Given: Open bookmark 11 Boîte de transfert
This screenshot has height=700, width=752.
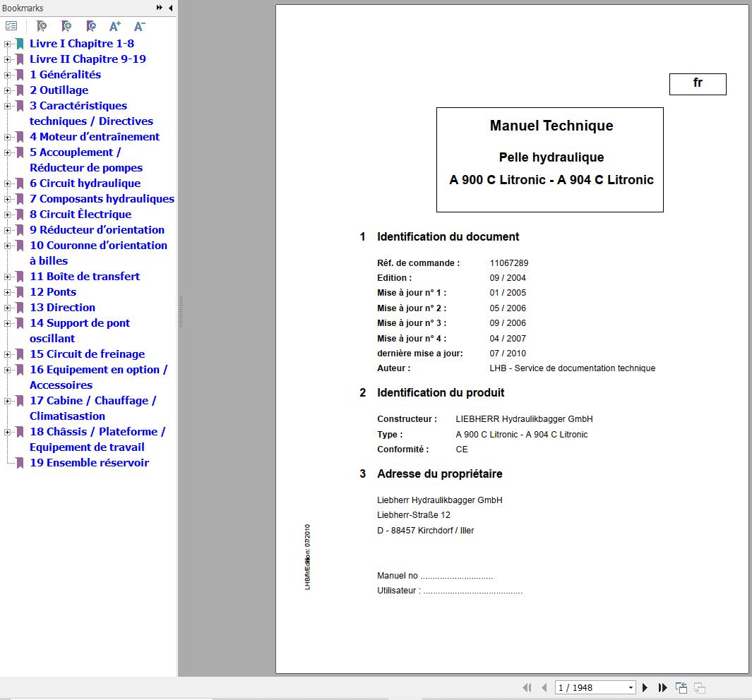Looking at the screenshot, I should [85, 277].
